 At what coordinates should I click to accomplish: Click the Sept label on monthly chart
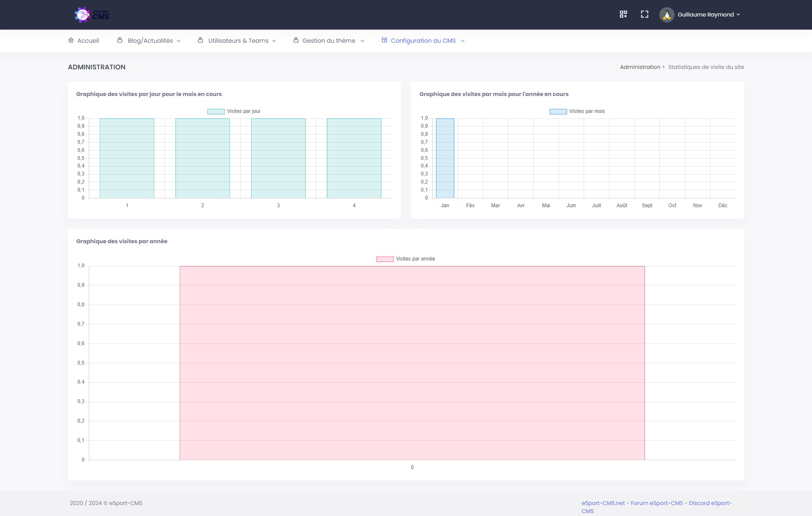[647, 206]
